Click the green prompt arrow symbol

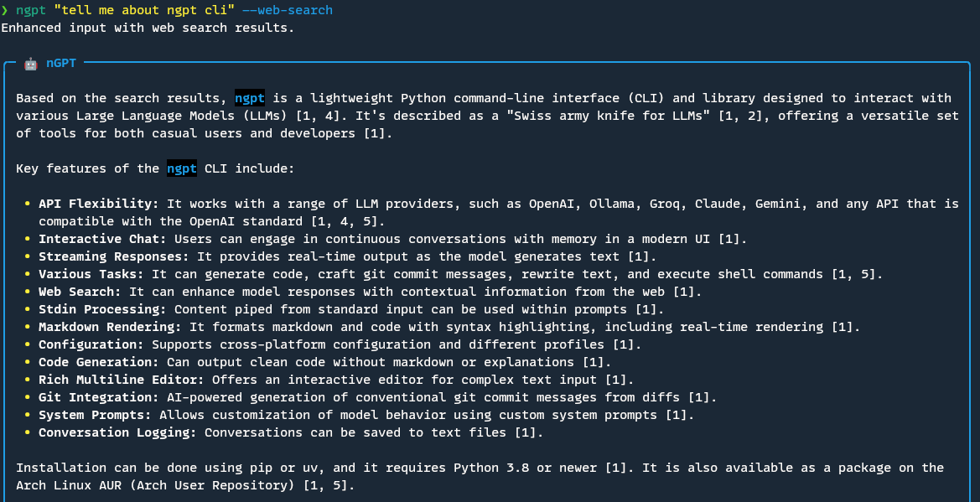pos(4,11)
